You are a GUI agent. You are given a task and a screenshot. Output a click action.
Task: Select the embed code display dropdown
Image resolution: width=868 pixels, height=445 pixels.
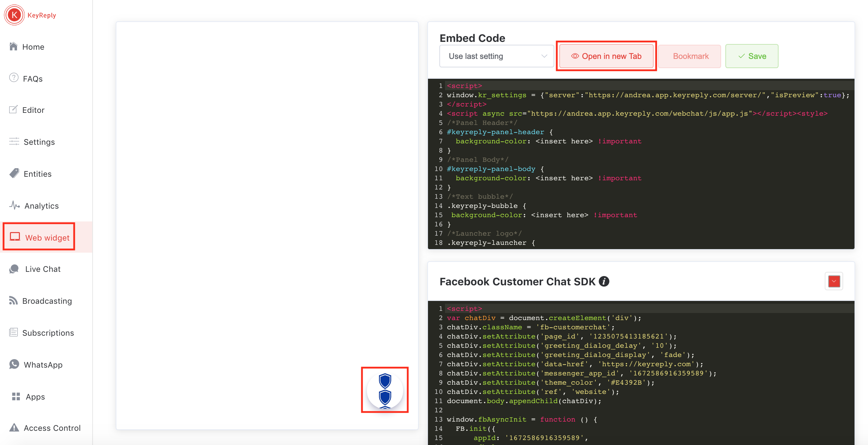pyautogui.click(x=495, y=56)
